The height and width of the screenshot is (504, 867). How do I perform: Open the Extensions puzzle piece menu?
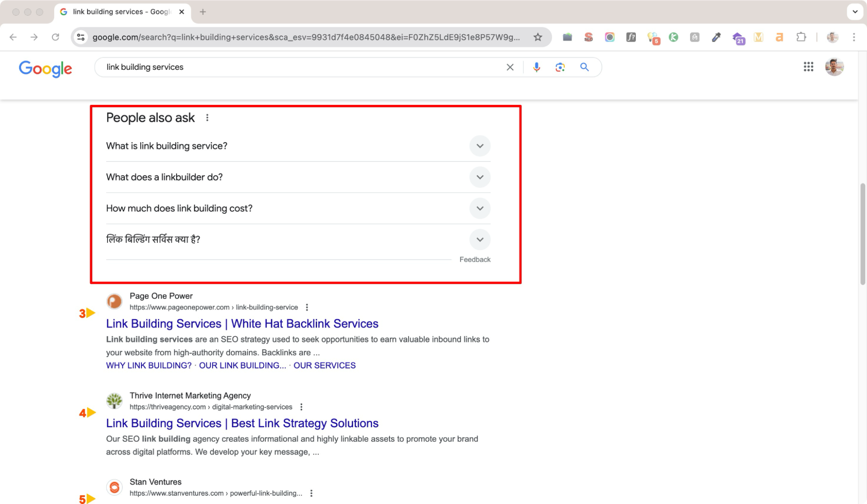pyautogui.click(x=801, y=37)
